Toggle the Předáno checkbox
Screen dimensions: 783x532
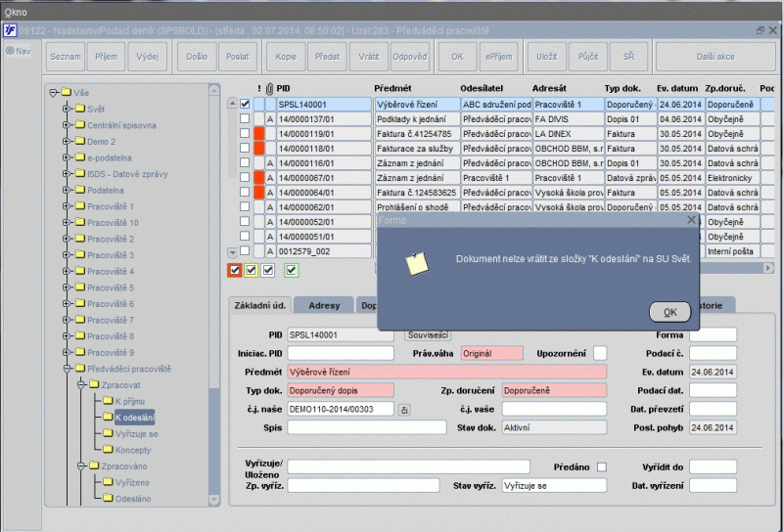(x=602, y=467)
